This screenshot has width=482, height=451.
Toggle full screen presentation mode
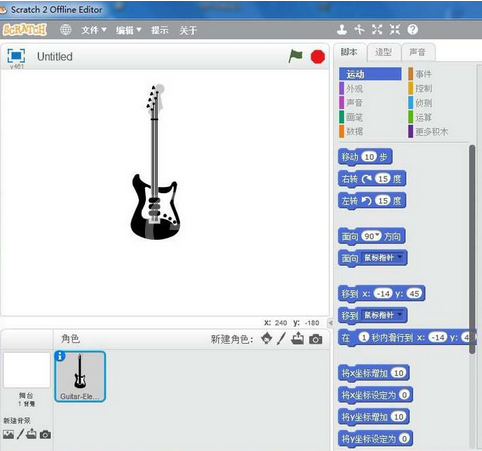coord(16,56)
